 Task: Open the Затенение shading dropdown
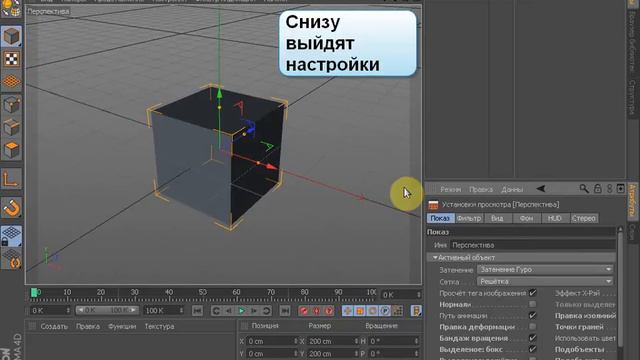pos(545,270)
